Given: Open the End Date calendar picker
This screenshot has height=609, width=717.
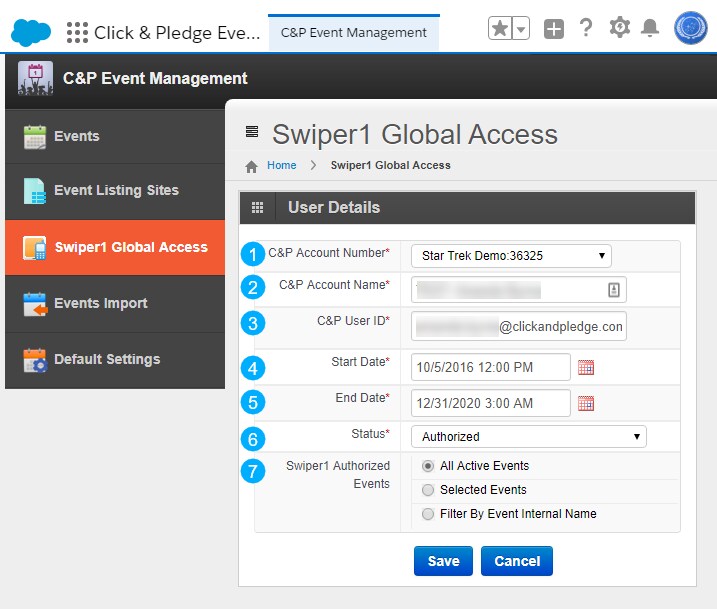Looking at the screenshot, I should click(x=586, y=403).
